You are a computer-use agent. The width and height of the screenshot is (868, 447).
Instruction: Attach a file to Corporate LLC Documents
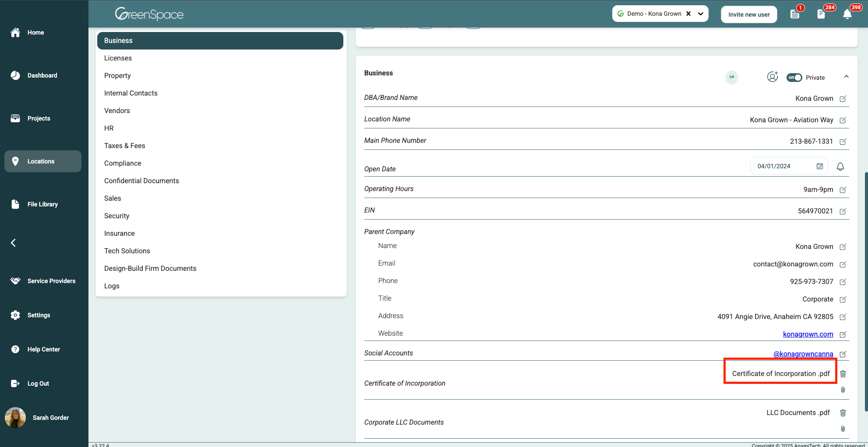pos(843,429)
